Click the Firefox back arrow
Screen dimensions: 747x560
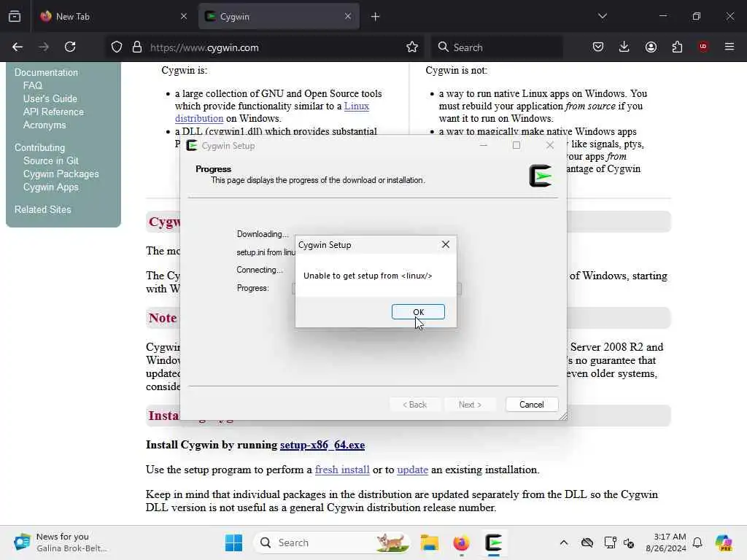click(x=18, y=47)
